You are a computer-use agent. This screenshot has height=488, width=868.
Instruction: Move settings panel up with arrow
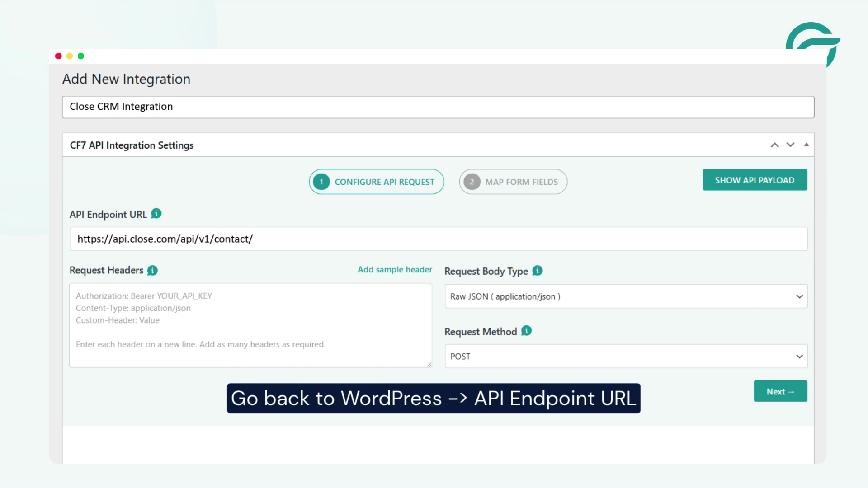coord(774,145)
